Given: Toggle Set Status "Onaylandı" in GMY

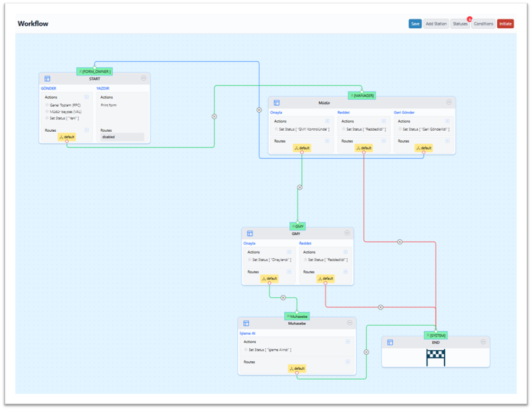Looking at the screenshot, I should coord(250,260).
